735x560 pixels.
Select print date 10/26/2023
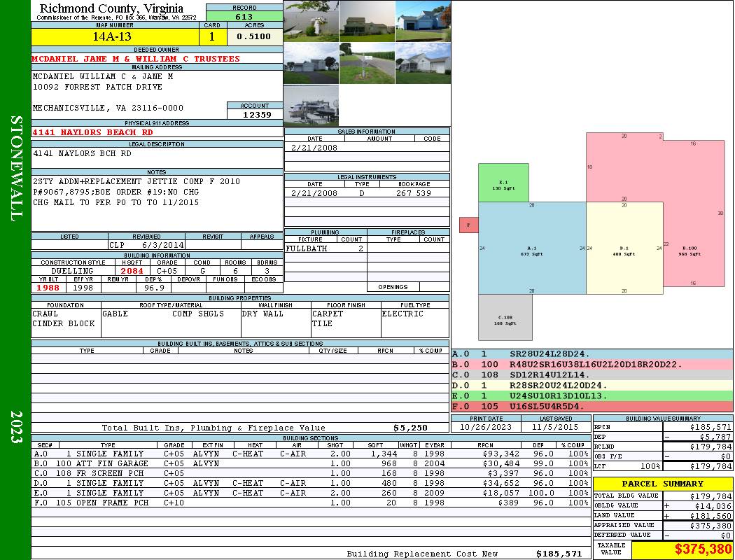coord(486,427)
